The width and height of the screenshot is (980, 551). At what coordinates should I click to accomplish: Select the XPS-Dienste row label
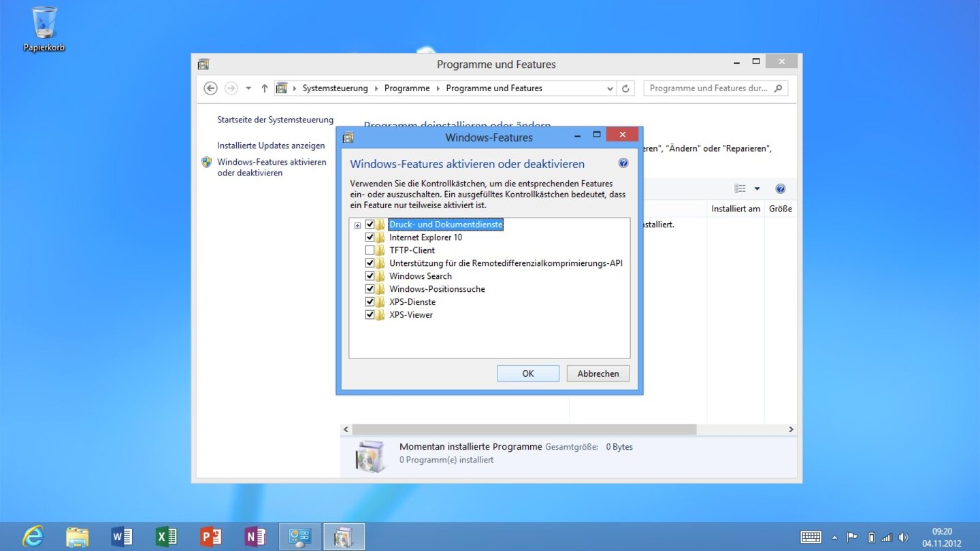412,302
